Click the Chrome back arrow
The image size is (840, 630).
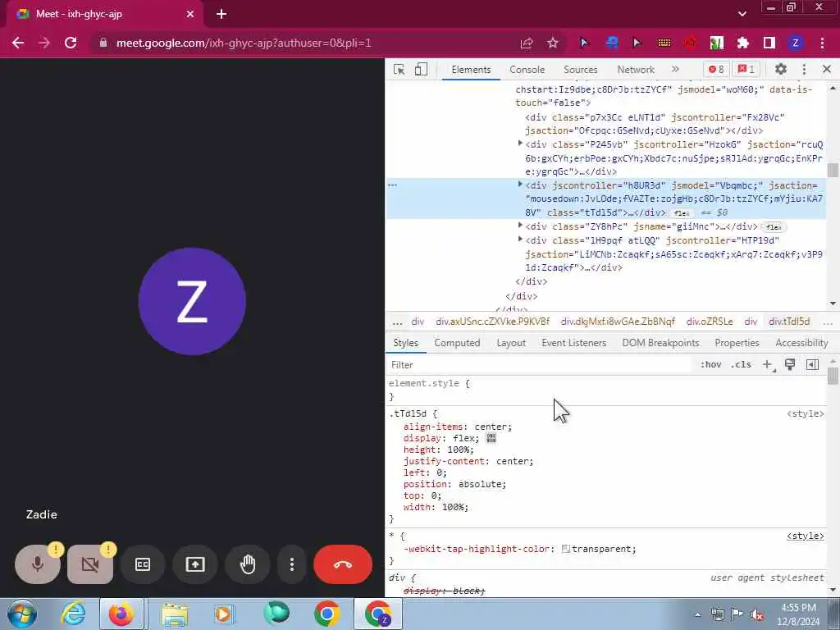click(x=18, y=43)
